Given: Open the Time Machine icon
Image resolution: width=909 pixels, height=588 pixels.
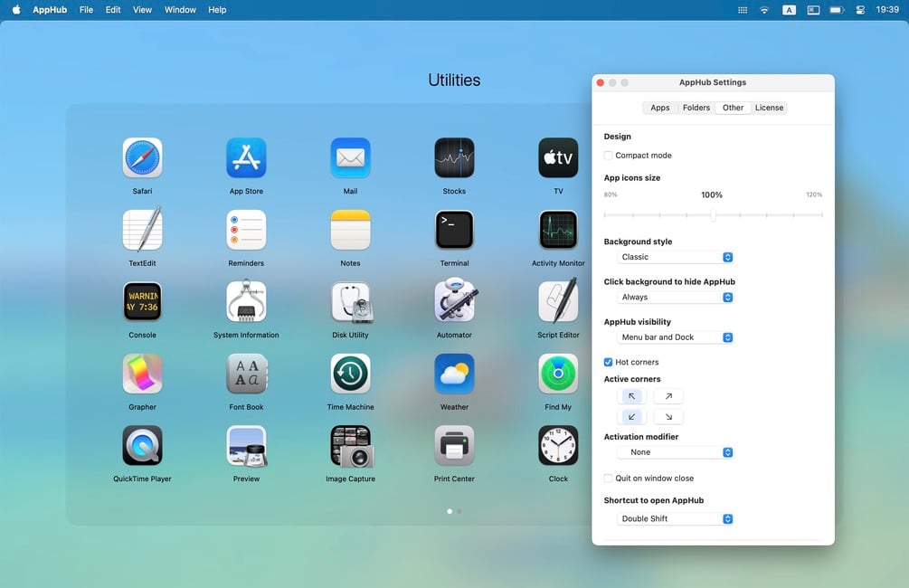Looking at the screenshot, I should point(350,374).
